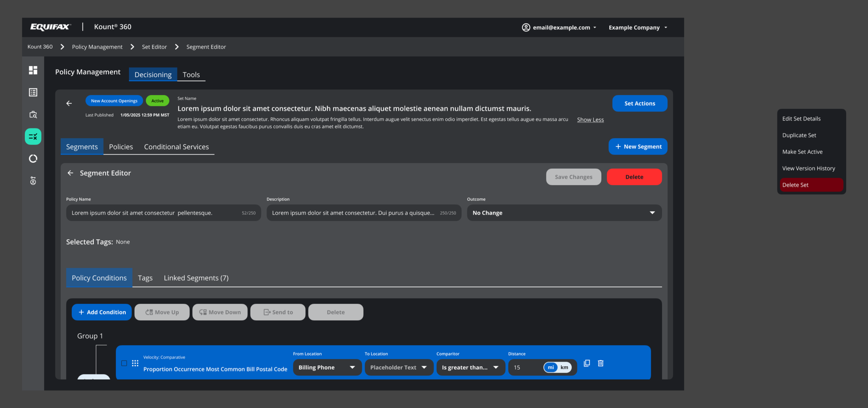Image resolution: width=868 pixels, height=408 pixels.
Task: Open the dashboard grid icon in sidebar
Action: click(x=33, y=70)
